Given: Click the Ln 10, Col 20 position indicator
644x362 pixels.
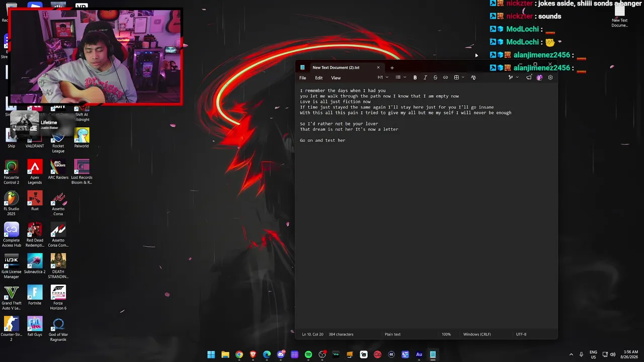Looking at the screenshot, I should tap(312, 334).
